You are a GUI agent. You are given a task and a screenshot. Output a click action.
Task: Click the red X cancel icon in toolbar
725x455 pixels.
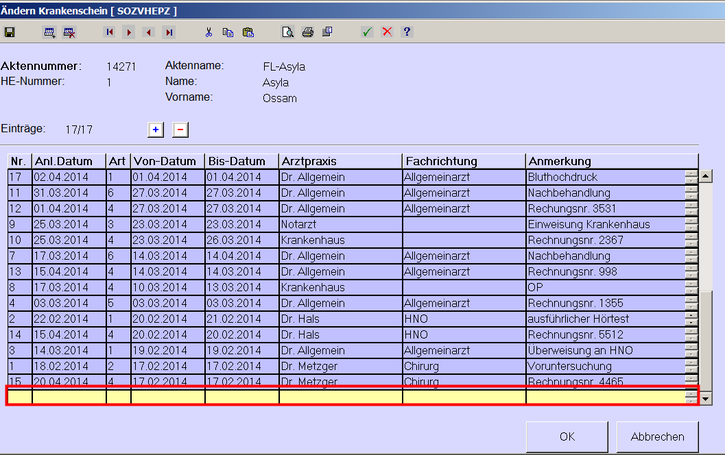[387, 32]
